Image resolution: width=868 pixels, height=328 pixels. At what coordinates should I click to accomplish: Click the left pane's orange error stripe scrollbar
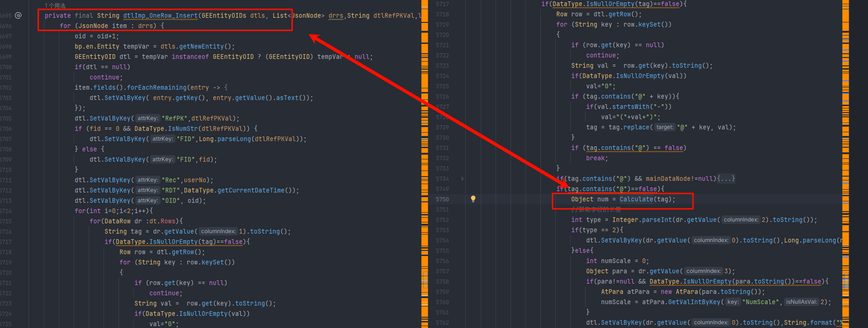[x=425, y=164]
